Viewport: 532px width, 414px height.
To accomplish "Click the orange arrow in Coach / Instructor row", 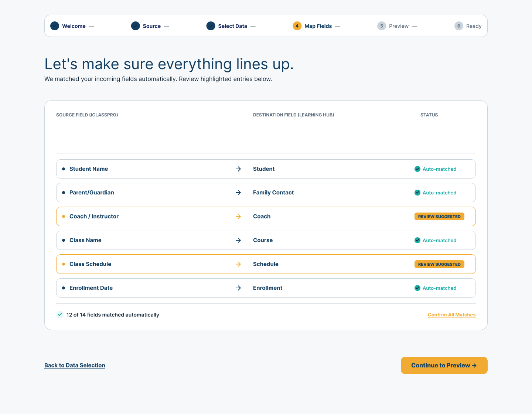I will coord(238,216).
